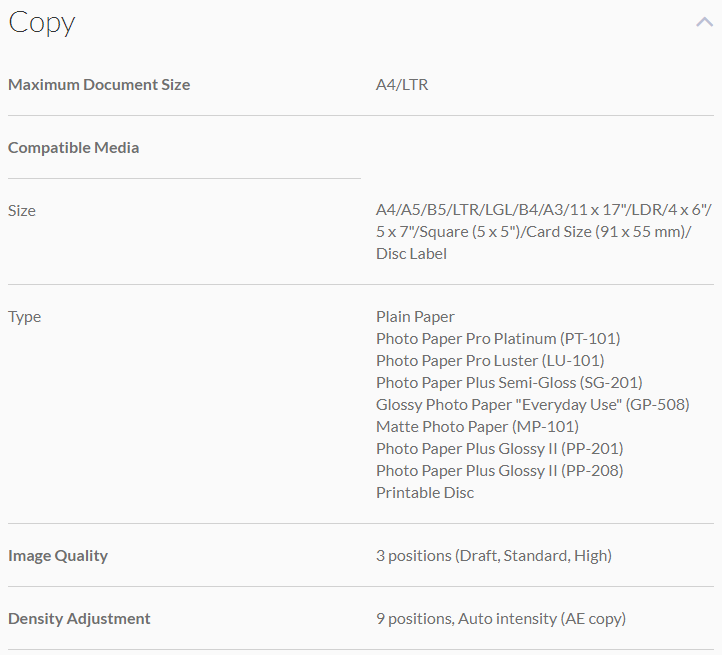This screenshot has height=655, width=722.
Task: Click the Printable Disc entry
Action: tap(425, 492)
